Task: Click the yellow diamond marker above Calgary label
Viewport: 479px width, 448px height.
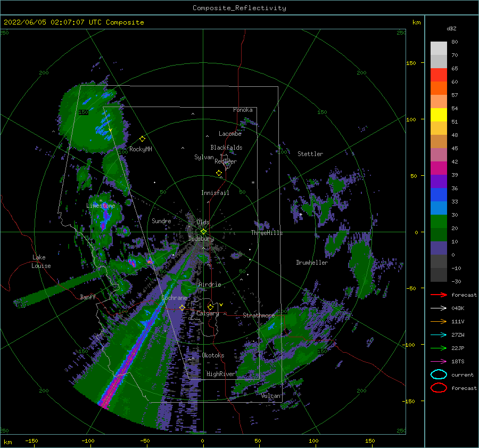Action: (x=210, y=307)
